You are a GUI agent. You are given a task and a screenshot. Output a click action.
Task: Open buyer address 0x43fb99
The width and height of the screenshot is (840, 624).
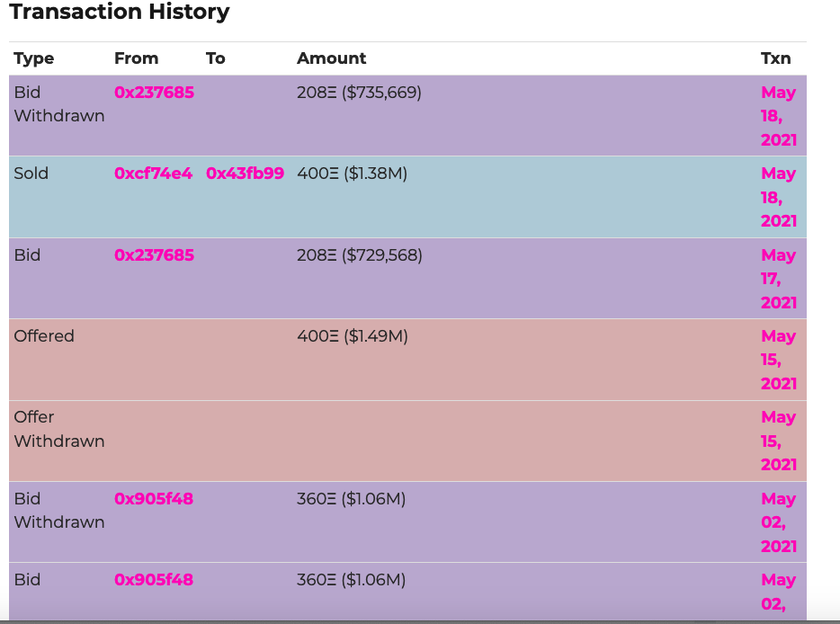pyautogui.click(x=245, y=173)
